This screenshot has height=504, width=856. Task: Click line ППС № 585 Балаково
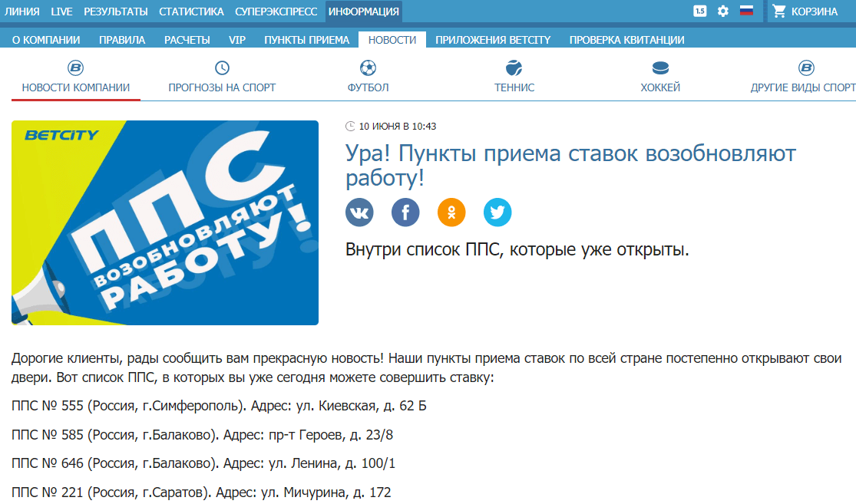pyautogui.click(x=202, y=435)
